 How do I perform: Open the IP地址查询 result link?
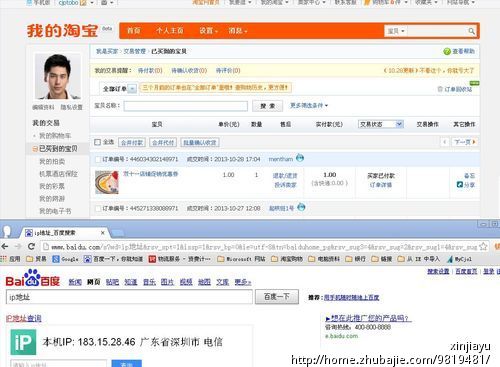[x=24, y=318]
